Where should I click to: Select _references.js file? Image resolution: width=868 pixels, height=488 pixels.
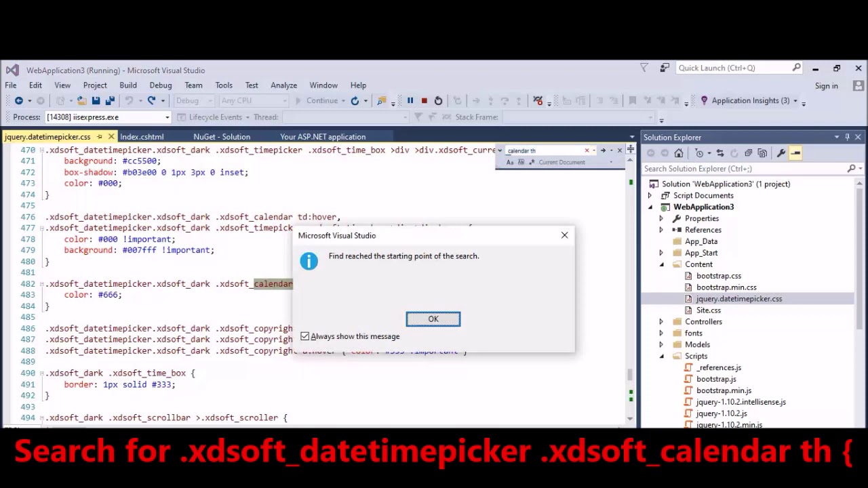pyautogui.click(x=719, y=367)
